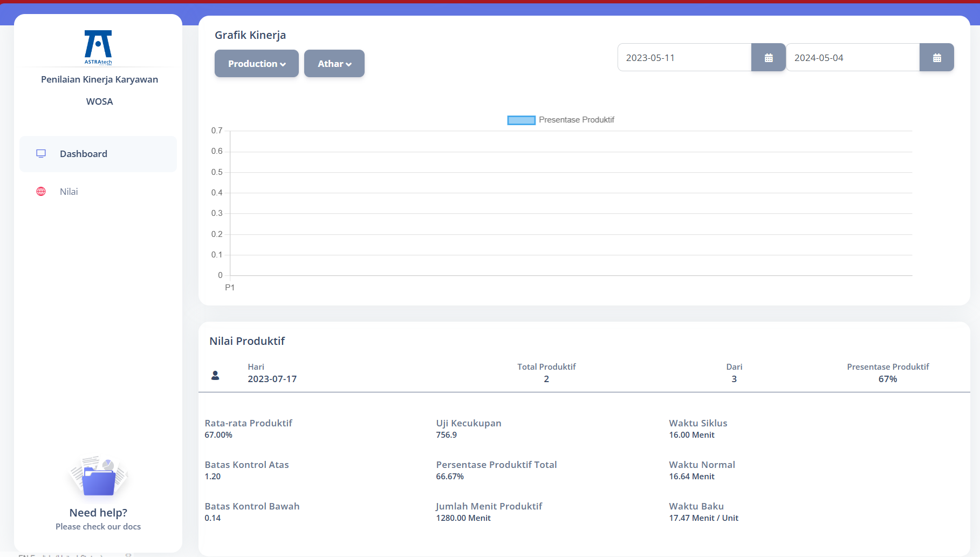980x557 pixels.
Task: Click the Dashboard monitor icon
Action: point(41,154)
